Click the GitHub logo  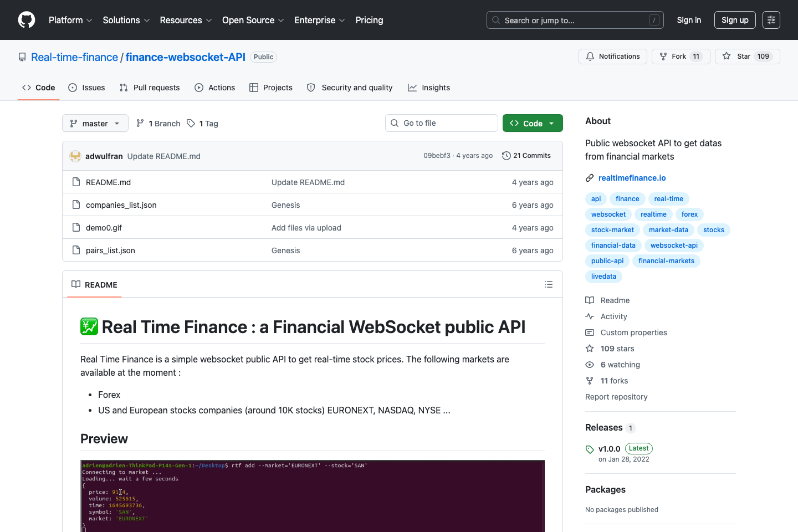tap(26, 20)
